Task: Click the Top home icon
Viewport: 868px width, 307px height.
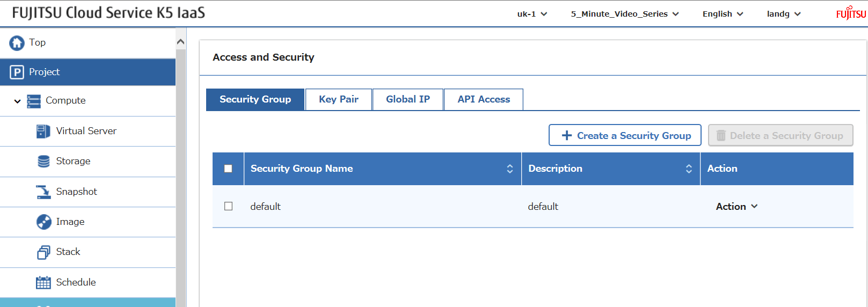Action: (17, 42)
